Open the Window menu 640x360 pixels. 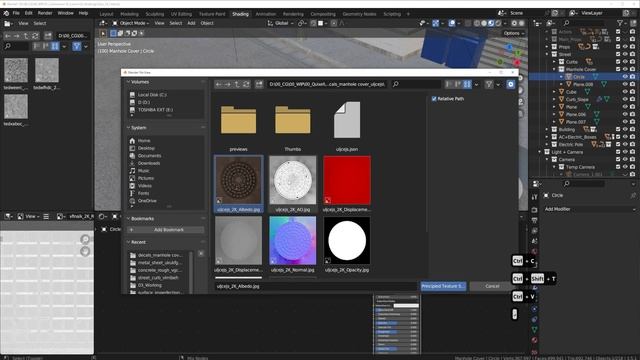(x=65, y=13)
